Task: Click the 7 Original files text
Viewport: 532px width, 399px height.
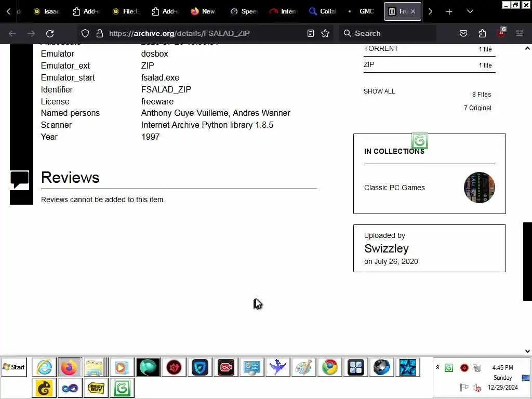Action: point(477,108)
